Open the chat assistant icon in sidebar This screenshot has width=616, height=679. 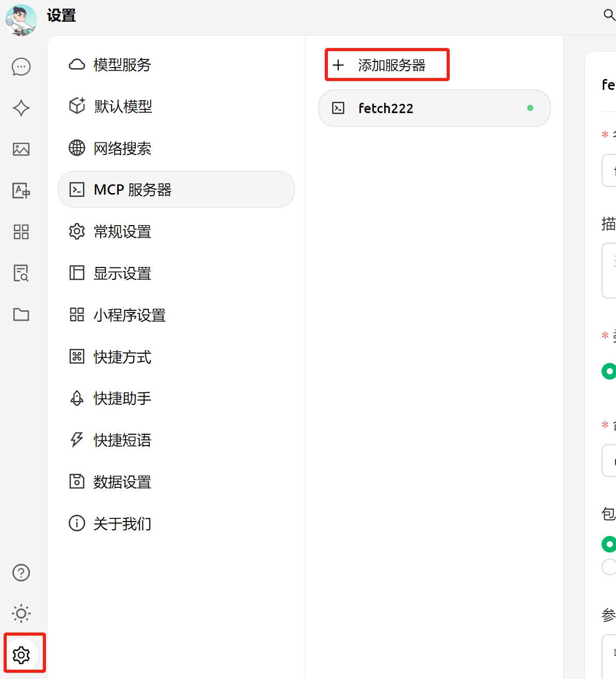pos(21,67)
